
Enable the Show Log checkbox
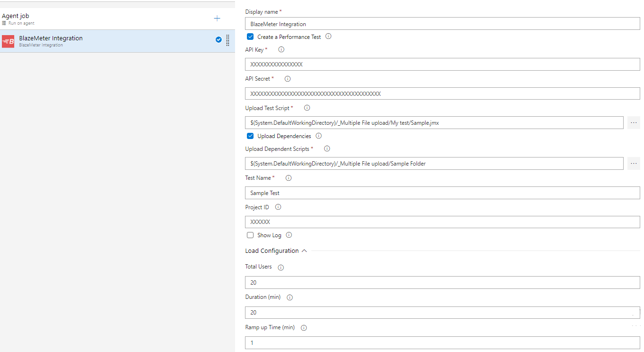(x=250, y=235)
